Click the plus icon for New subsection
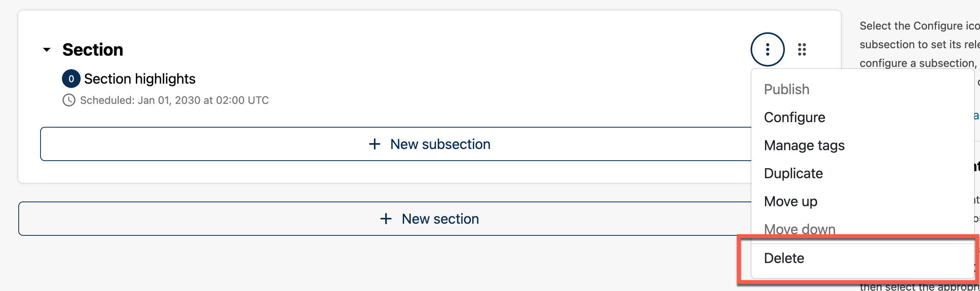This screenshot has height=291, width=980. (374, 144)
